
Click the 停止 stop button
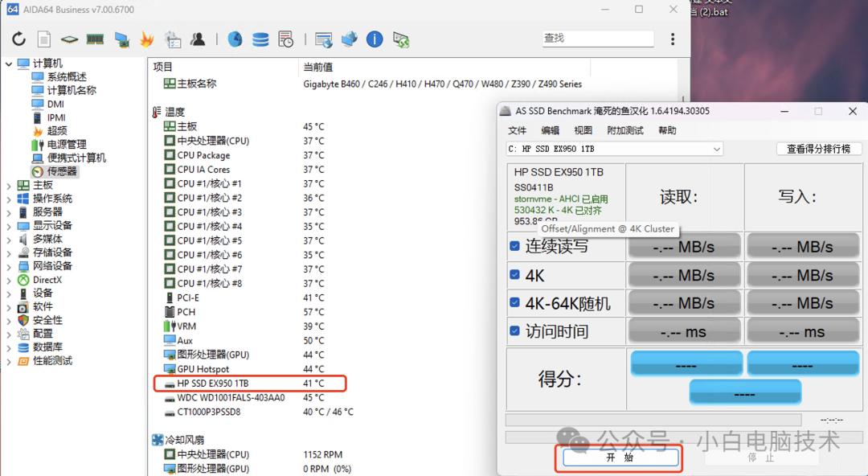[761, 458]
